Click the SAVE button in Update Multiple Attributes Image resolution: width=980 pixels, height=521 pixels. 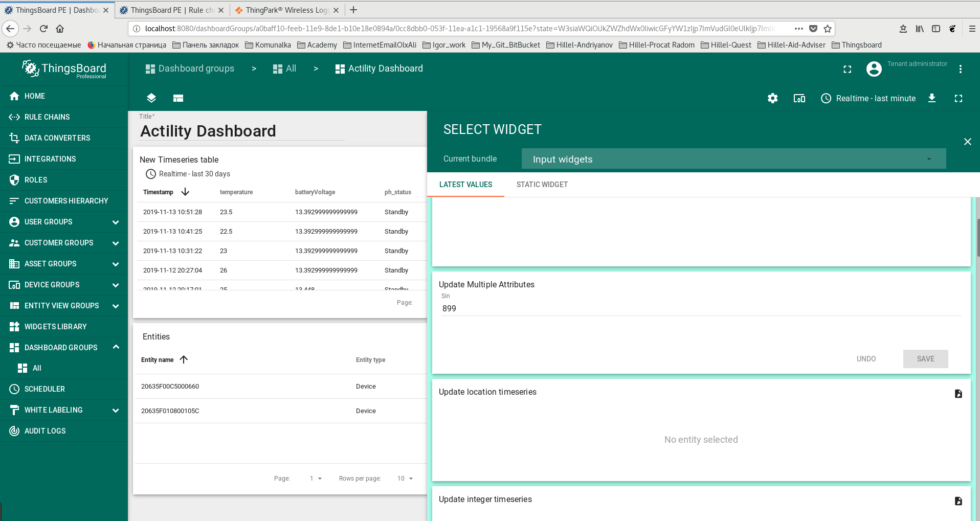click(925, 359)
